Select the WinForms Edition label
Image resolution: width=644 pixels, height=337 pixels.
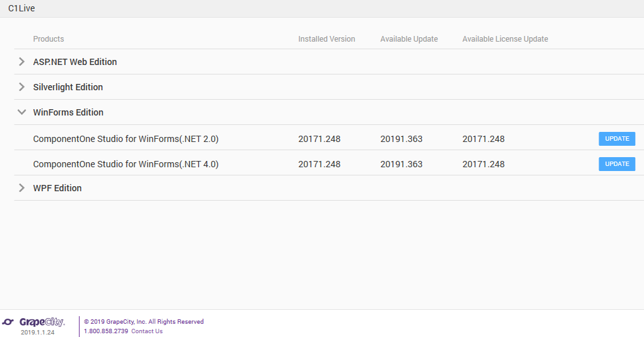tap(68, 112)
